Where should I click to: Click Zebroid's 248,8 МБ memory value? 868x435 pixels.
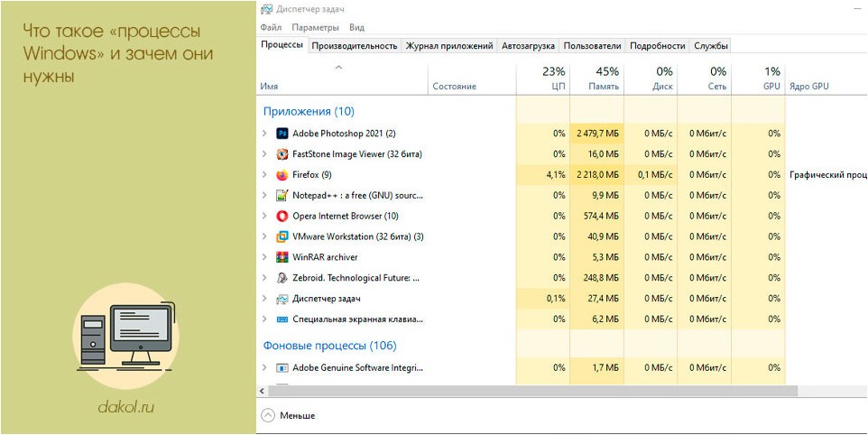pos(602,278)
